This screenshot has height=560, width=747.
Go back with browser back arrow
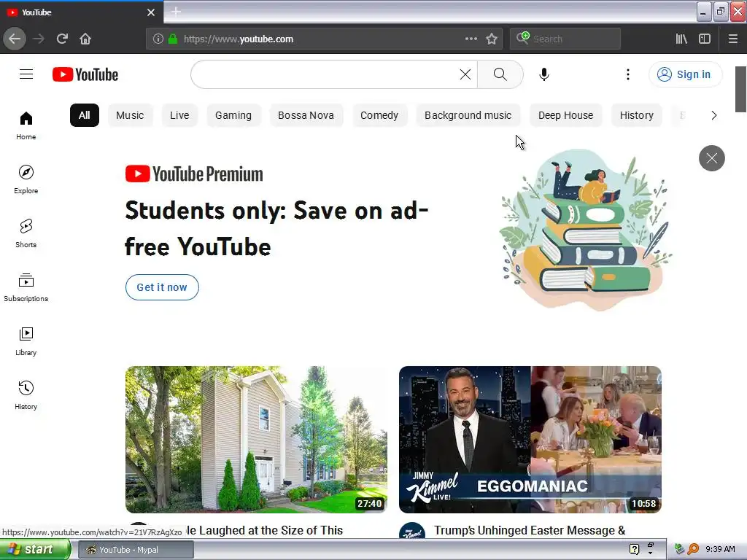[15, 39]
